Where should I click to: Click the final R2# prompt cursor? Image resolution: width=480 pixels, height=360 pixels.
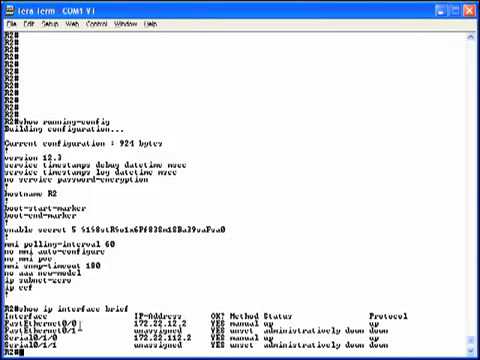point(21,352)
